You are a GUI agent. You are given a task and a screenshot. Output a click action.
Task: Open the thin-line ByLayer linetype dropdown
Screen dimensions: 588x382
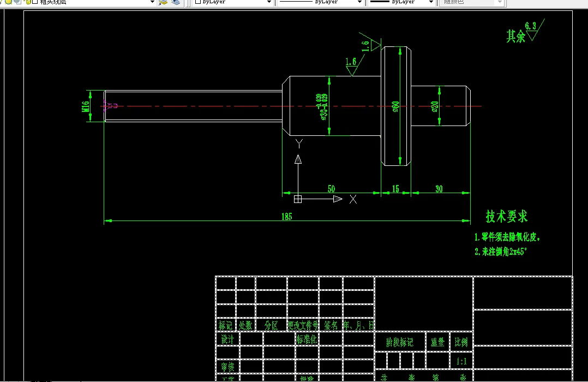[x=359, y=2]
